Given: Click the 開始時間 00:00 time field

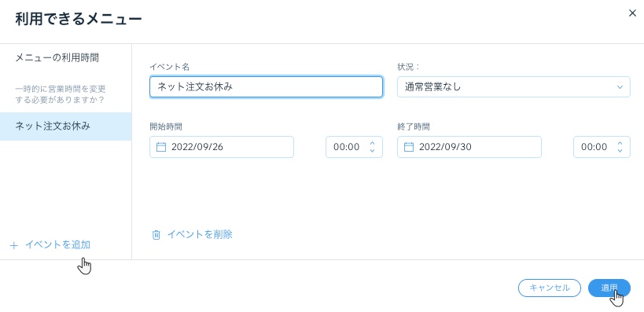Looking at the screenshot, I should pyautogui.click(x=354, y=147).
